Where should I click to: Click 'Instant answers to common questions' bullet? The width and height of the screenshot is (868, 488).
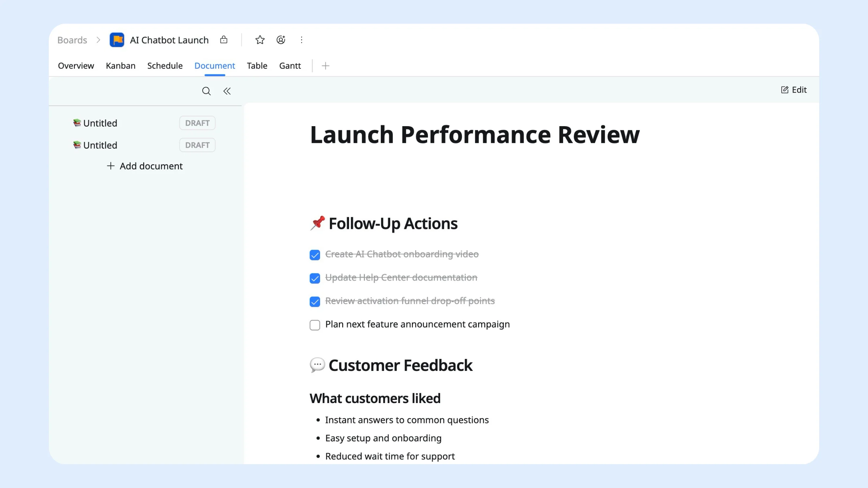tap(407, 420)
